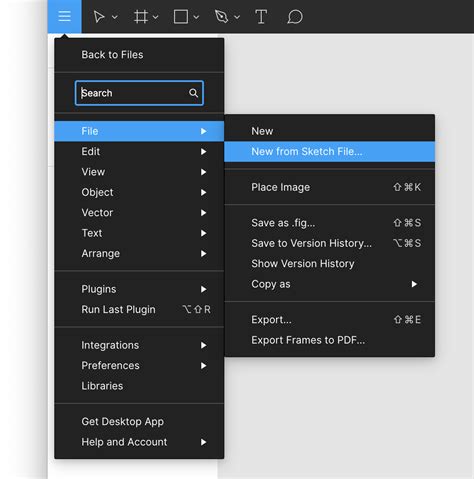Open the Move tool options chevron

click(x=115, y=17)
